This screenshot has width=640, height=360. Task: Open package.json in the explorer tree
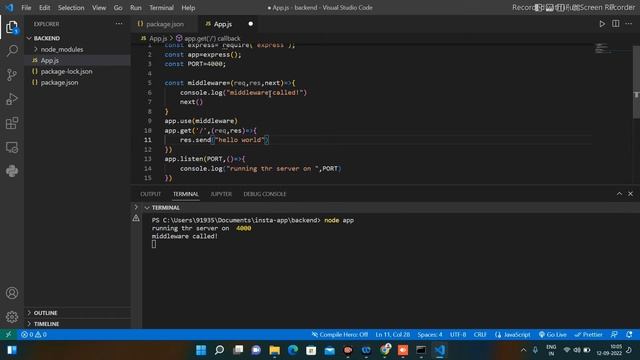pyautogui.click(x=78, y=82)
